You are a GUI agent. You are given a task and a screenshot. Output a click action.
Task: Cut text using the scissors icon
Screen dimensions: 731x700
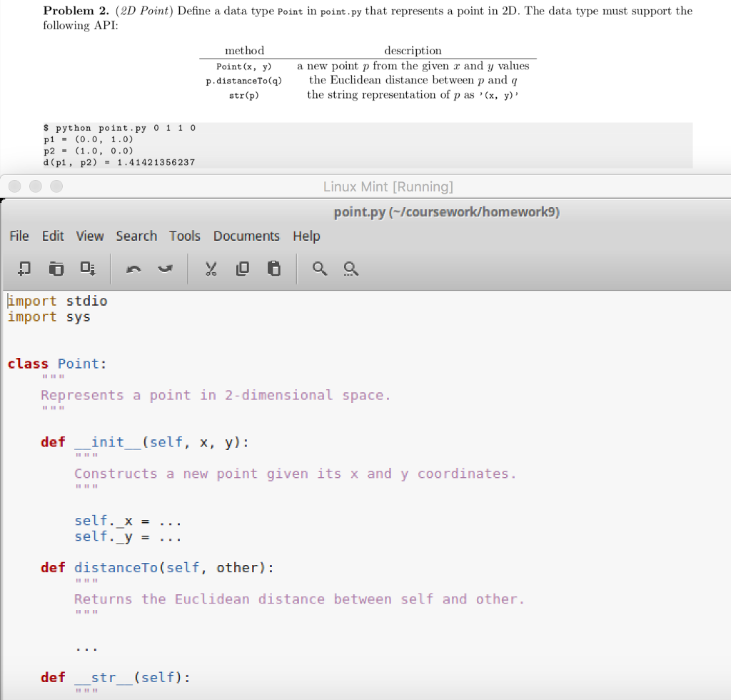[211, 268]
